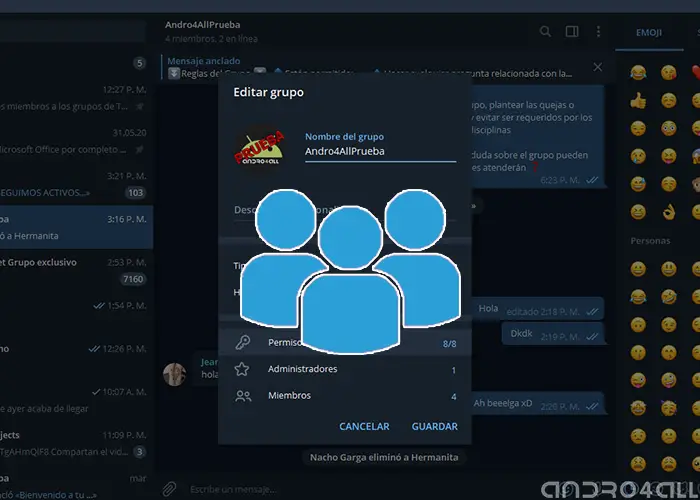Click the unread badge showing 5
The height and width of the screenshot is (500, 700).
(139, 63)
